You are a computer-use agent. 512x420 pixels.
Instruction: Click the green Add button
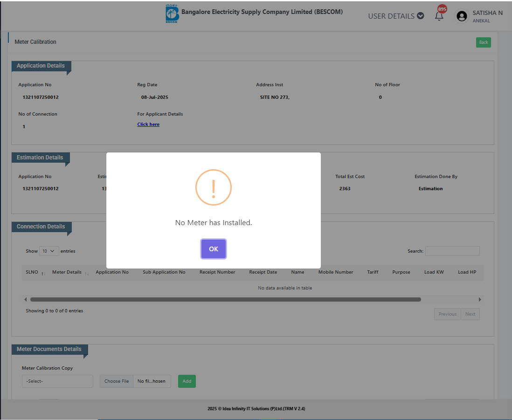187,381
